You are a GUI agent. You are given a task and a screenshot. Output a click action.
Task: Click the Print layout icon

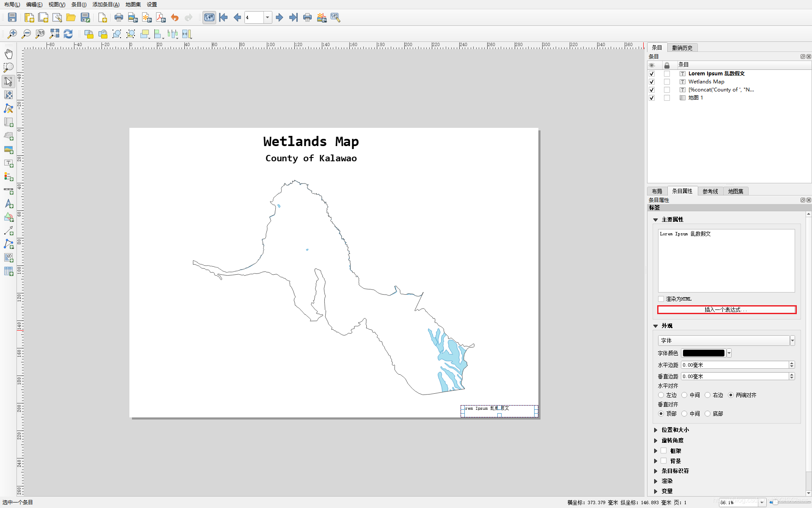[119, 17]
